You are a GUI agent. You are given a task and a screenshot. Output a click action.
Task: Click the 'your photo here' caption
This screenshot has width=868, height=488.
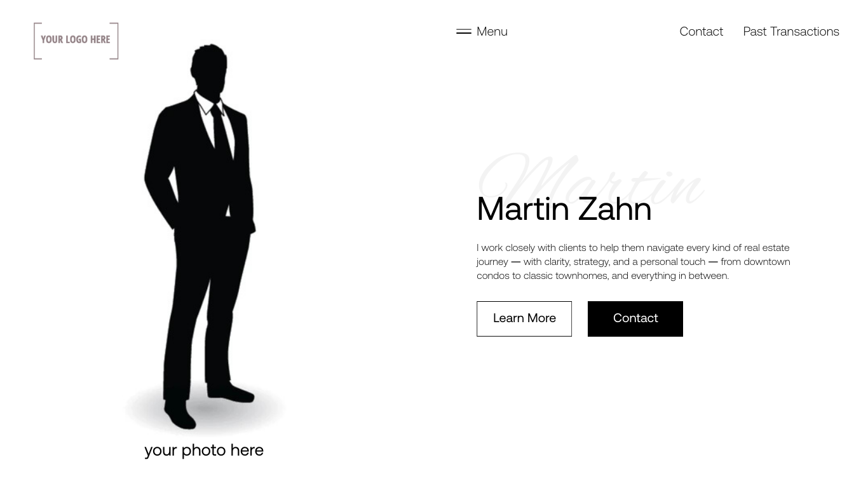coord(204,450)
